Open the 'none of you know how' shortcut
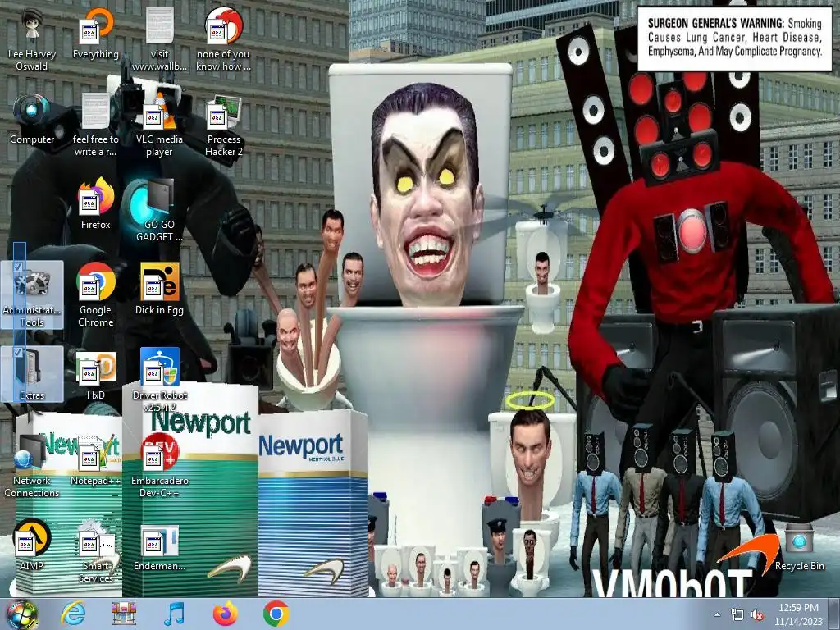The image size is (840, 630). click(x=223, y=40)
